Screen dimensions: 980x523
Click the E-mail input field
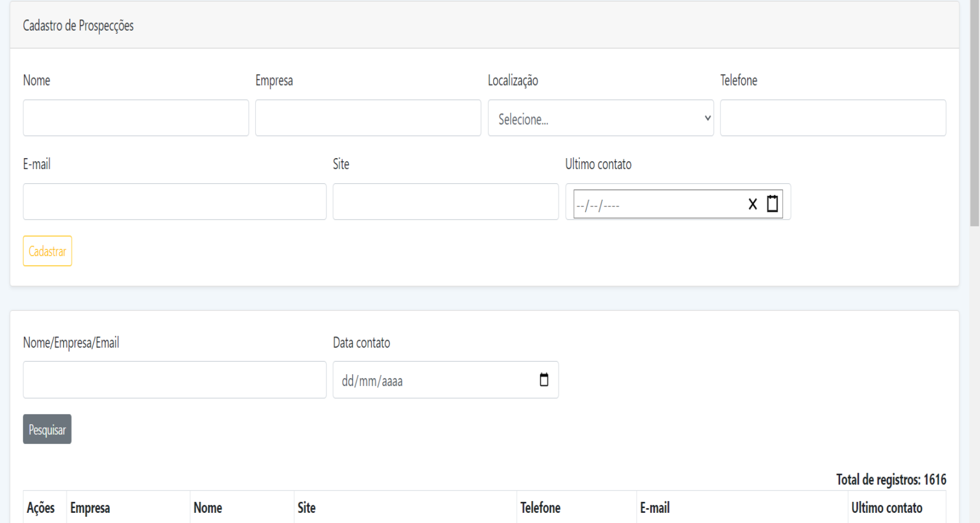(174, 202)
